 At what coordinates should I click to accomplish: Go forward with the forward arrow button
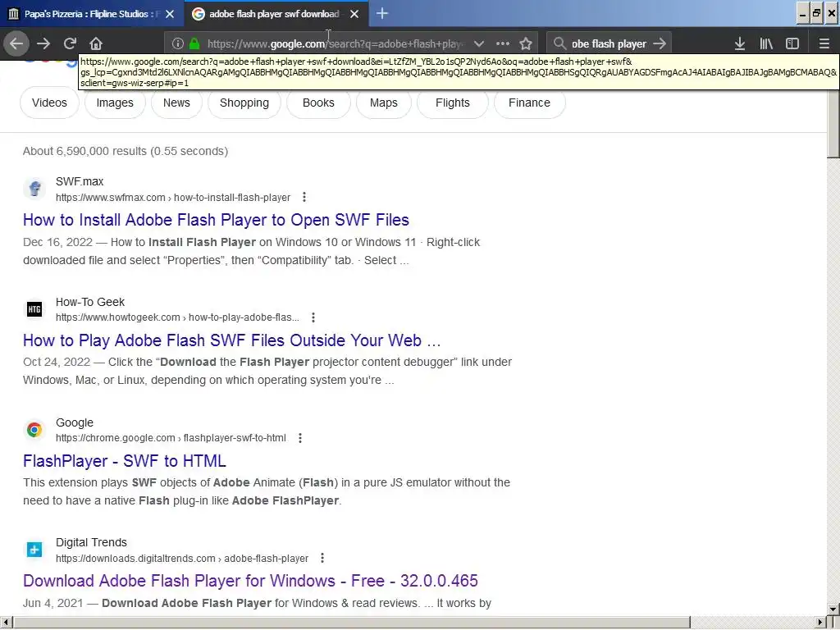[43, 43]
